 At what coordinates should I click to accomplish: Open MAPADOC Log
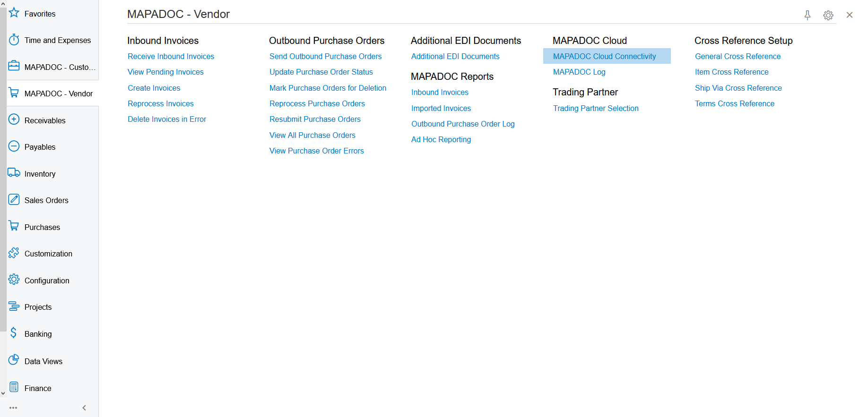[579, 72]
